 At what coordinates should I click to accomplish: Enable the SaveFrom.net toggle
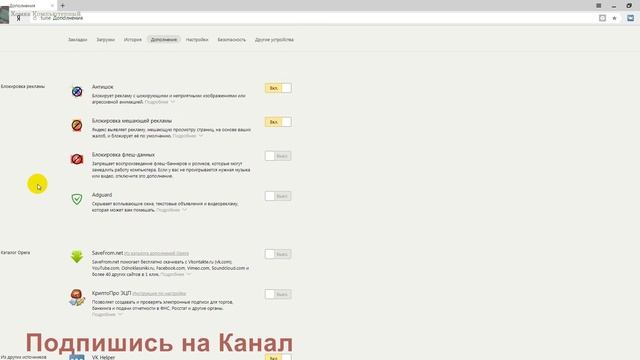(x=278, y=254)
